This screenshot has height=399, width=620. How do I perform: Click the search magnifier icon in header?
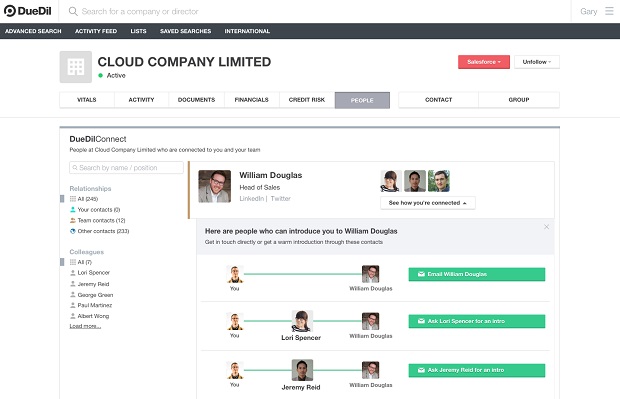coord(73,11)
